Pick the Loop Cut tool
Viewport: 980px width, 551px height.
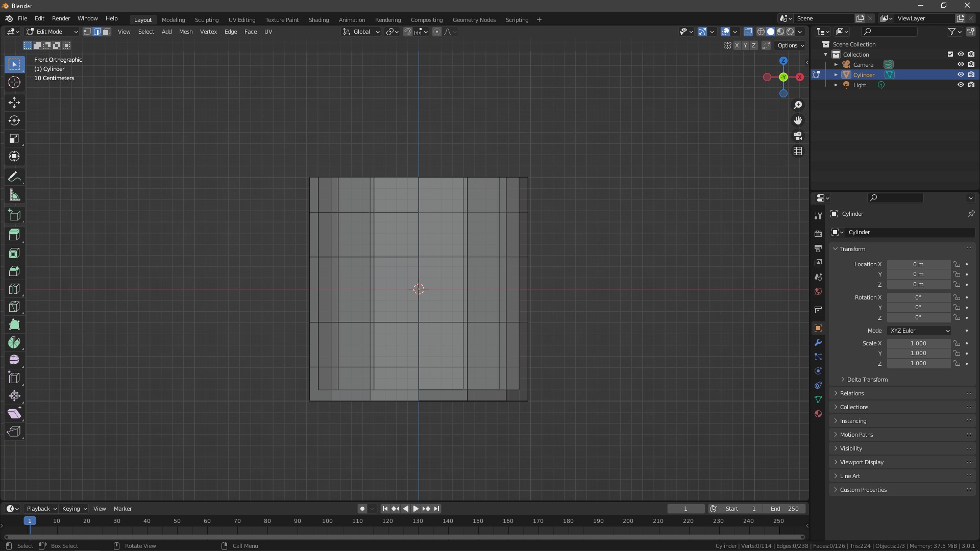14,289
